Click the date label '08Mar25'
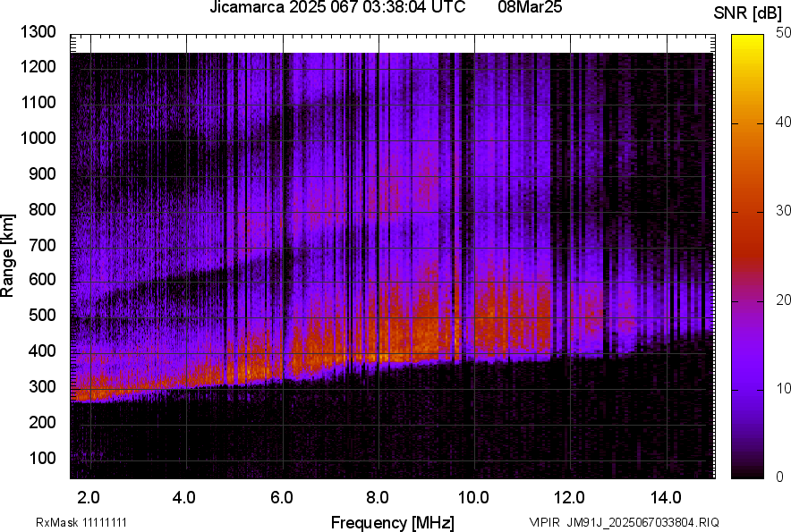791x532 pixels. point(530,7)
